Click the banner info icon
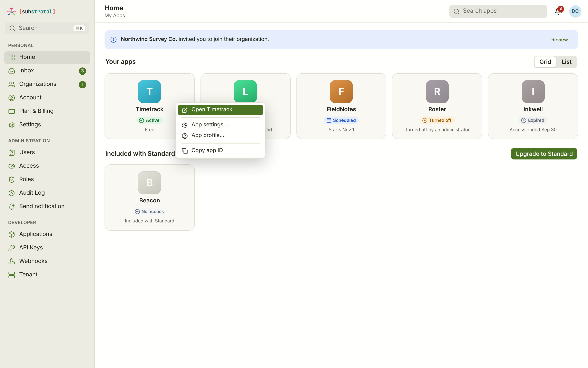This screenshot has width=588, height=368. click(114, 40)
